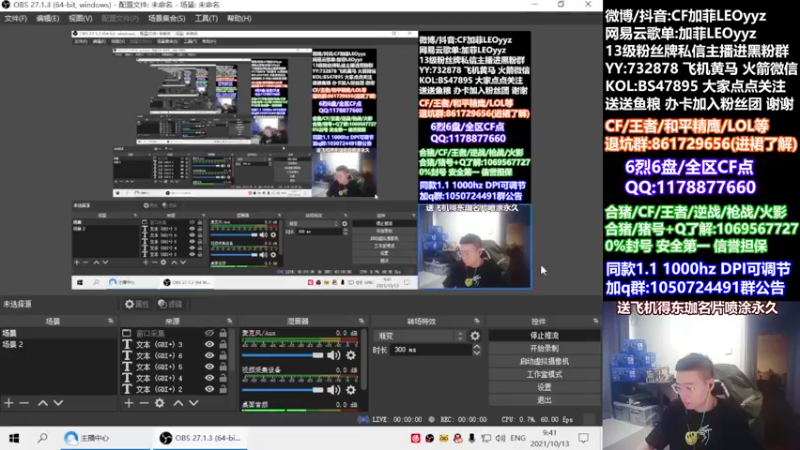Open the 编辑(E) menu
The width and height of the screenshot is (800, 450).
(x=47, y=18)
